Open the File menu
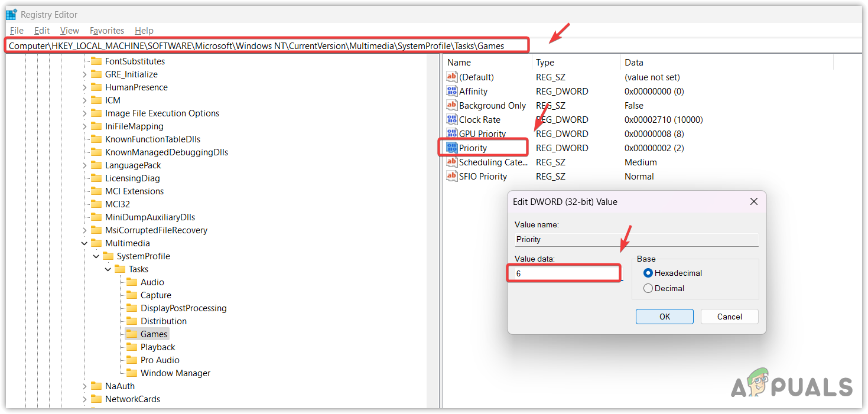Image resolution: width=868 pixels, height=414 pixels. (x=17, y=30)
